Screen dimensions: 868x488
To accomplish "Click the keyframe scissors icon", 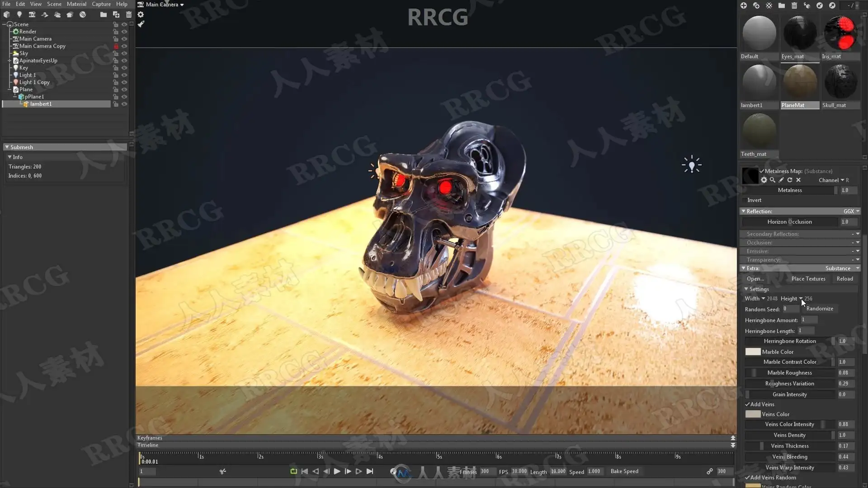I will click(223, 471).
